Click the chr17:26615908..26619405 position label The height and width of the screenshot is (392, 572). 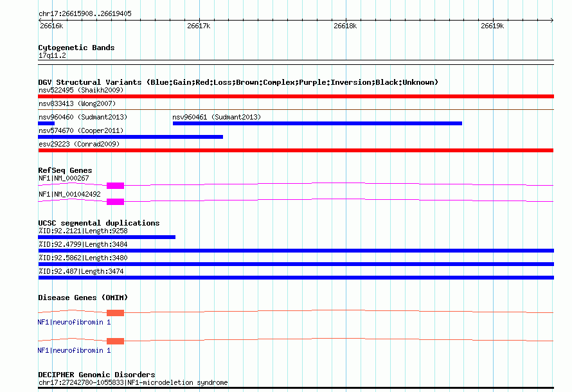85,14
